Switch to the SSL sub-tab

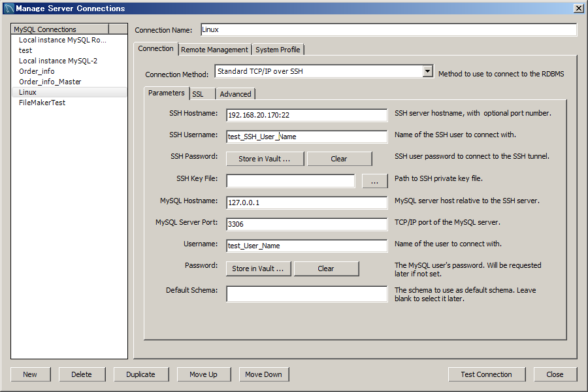coord(202,94)
